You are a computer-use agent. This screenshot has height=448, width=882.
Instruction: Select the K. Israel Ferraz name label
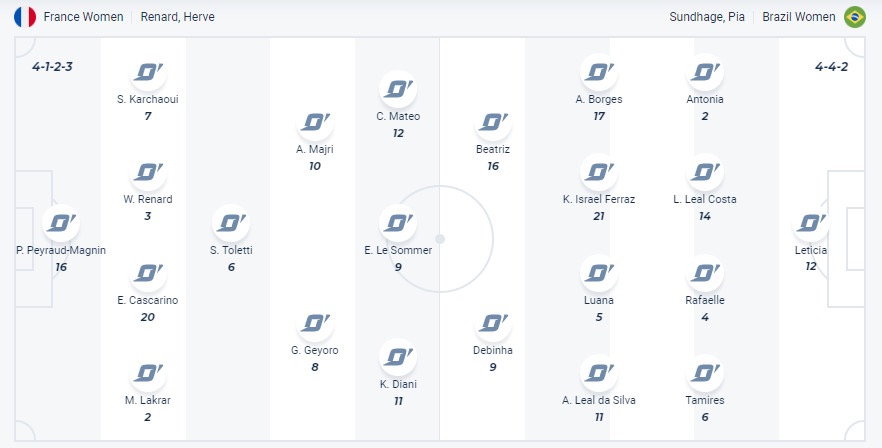point(598,199)
